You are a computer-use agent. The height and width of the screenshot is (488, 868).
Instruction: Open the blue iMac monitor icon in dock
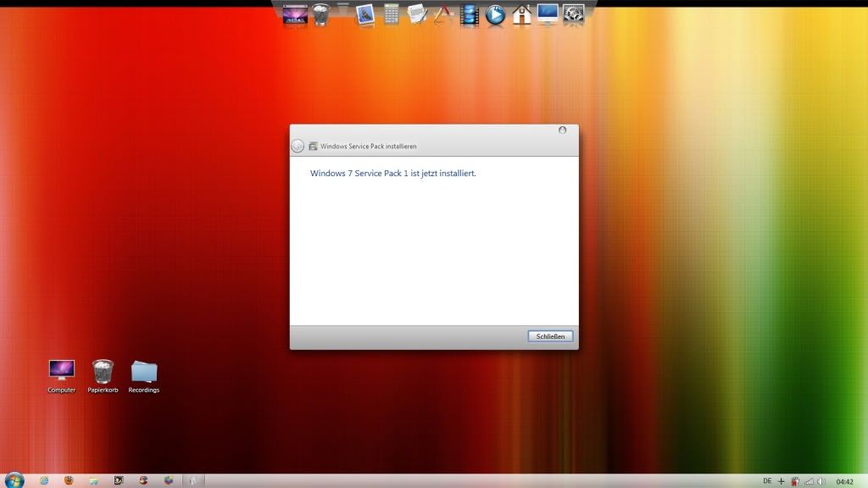coord(548,14)
